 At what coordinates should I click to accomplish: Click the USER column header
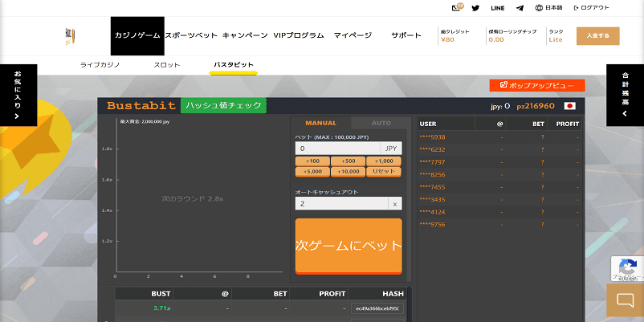(446, 124)
